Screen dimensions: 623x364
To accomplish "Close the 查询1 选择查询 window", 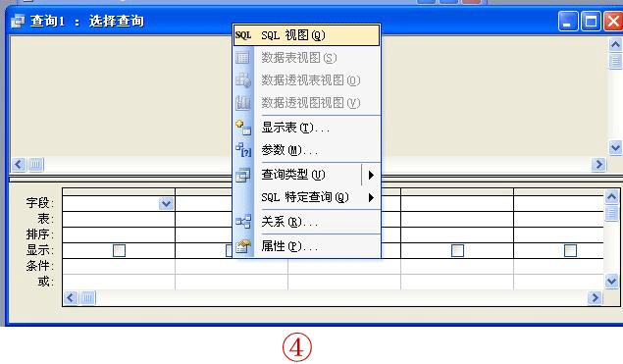I will (x=613, y=21).
